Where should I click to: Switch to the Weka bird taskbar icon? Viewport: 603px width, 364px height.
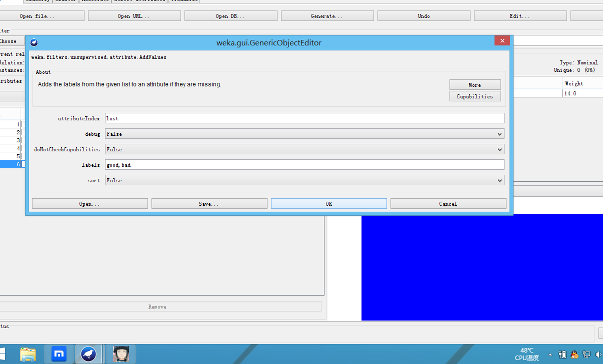pyautogui.click(x=88, y=354)
